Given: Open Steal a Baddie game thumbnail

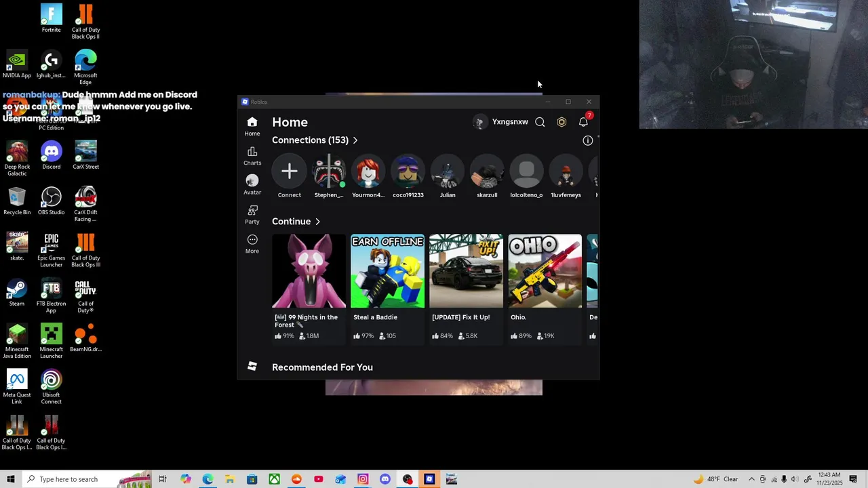Looking at the screenshot, I should pyautogui.click(x=387, y=271).
